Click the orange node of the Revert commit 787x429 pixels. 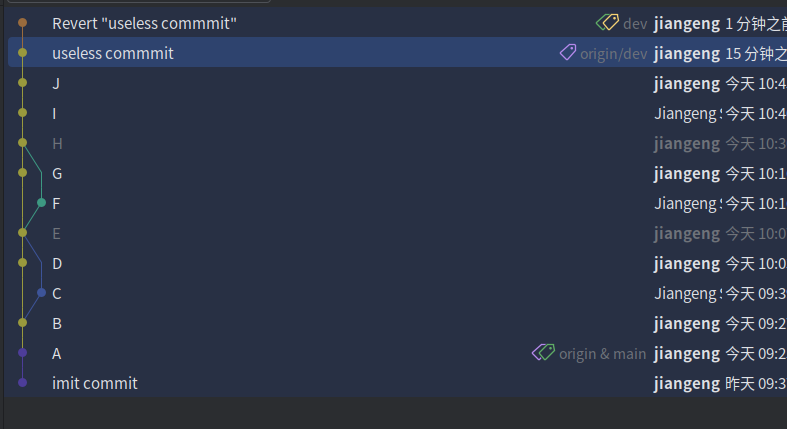[x=23, y=23]
